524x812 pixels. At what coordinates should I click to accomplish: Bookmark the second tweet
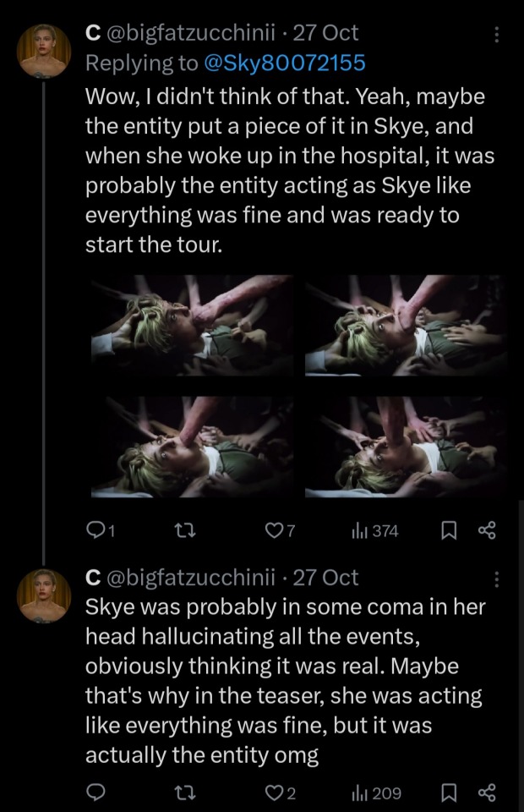pos(449,793)
